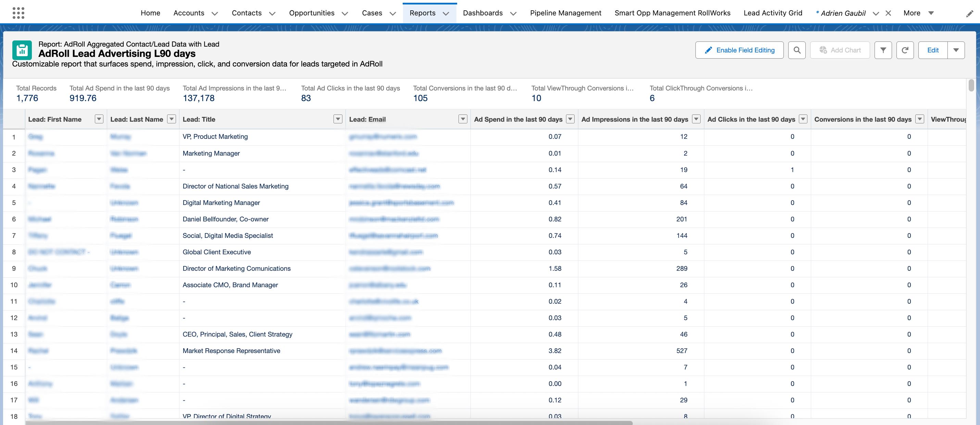Open the App Launcher grid icon

coord(18,13)
